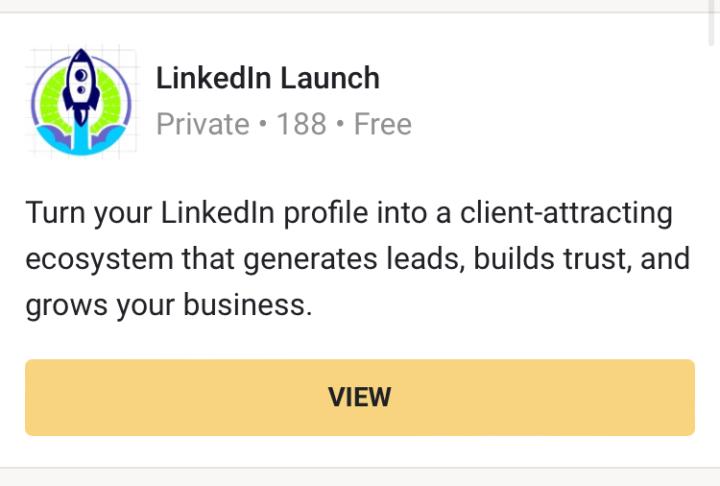Click the blue rocket exhaust in the logo
The width and height of the screenshot is (720, 486).
[x=80, y=137]
